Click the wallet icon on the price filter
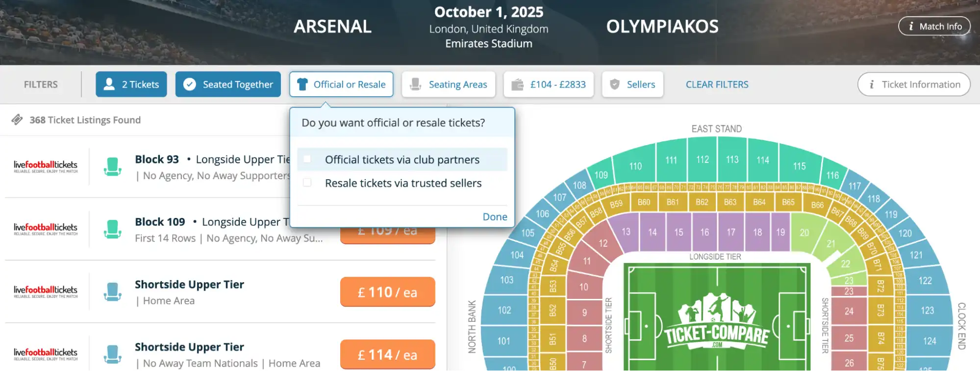Screen dimensions: 980x371 tap(517, 84)
